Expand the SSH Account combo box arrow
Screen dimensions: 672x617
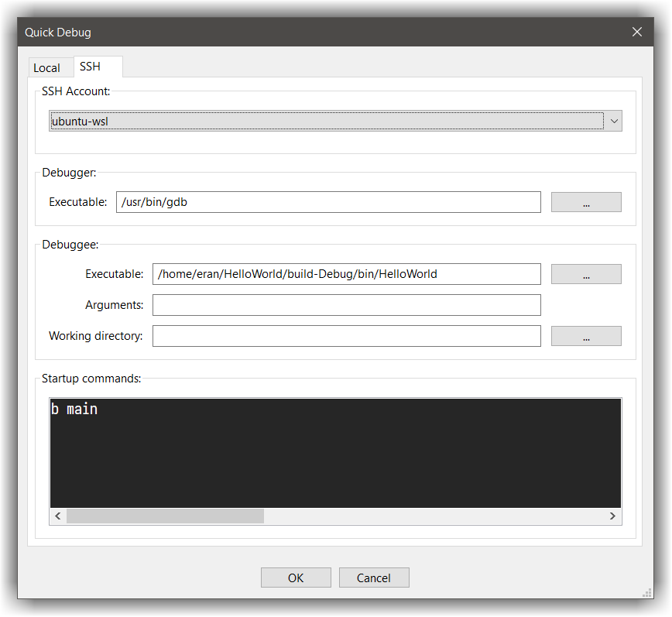coord(614,121)
